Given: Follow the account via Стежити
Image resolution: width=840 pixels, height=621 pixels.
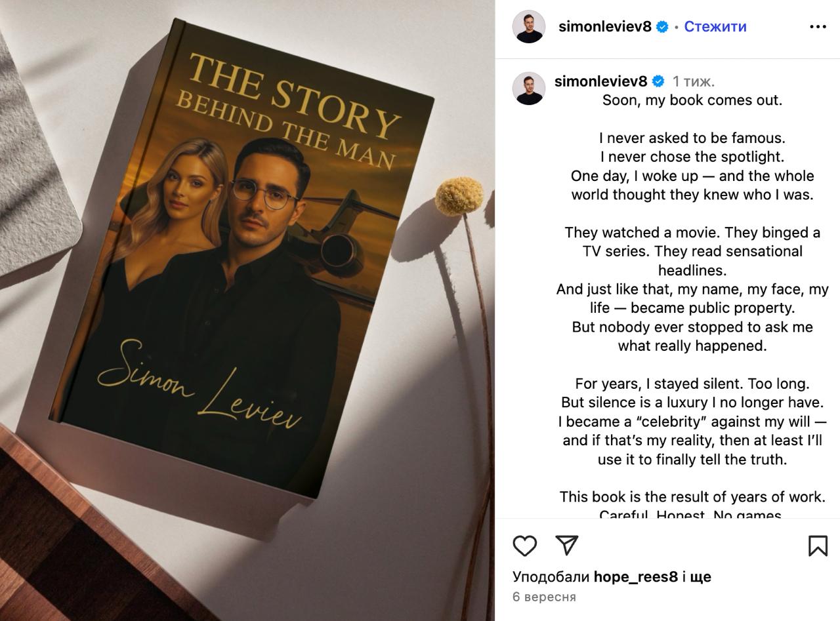Looking at the screenshot, I should (x=715, y=27).
